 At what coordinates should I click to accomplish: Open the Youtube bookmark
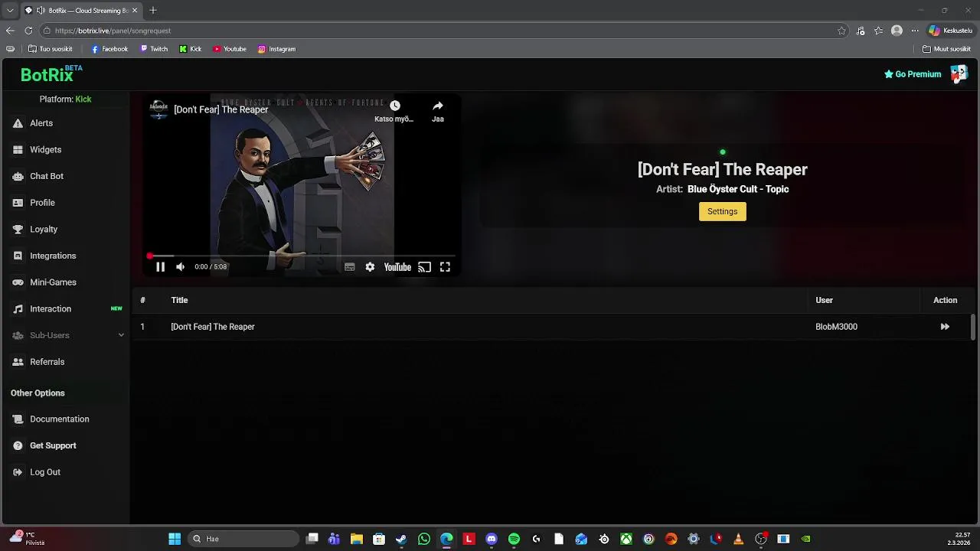(230, 49)
